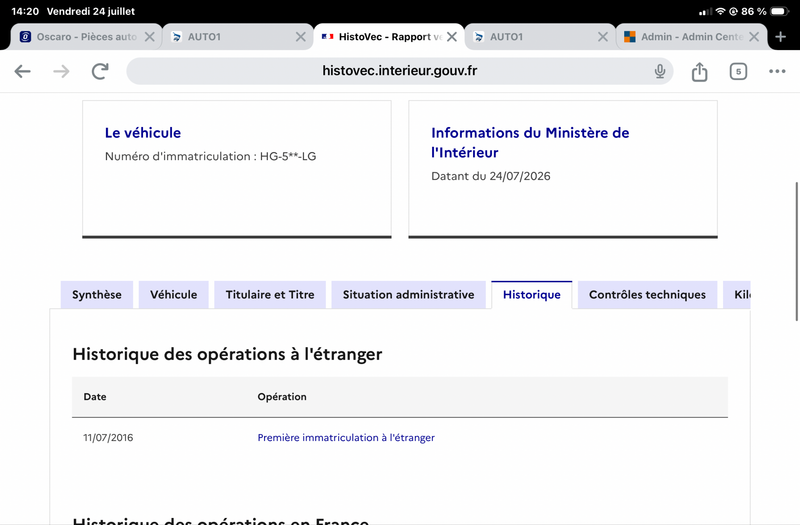Open the Situation administrative tab

(x=409, y=294)
